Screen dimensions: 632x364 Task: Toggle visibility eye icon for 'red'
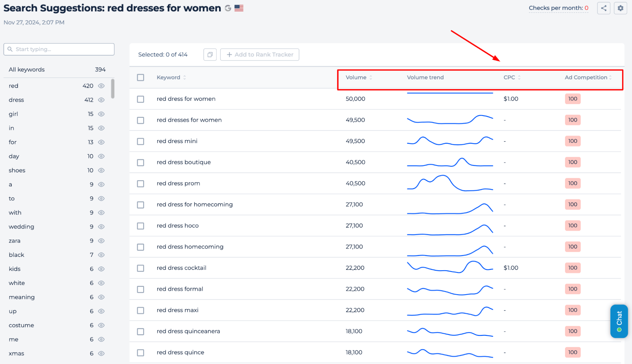[x=101, y=86]
